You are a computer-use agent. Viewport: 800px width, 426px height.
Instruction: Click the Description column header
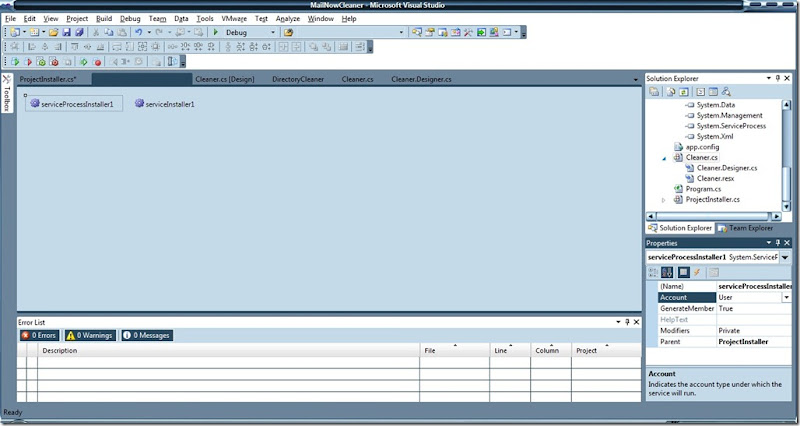[x=60, y=351]
